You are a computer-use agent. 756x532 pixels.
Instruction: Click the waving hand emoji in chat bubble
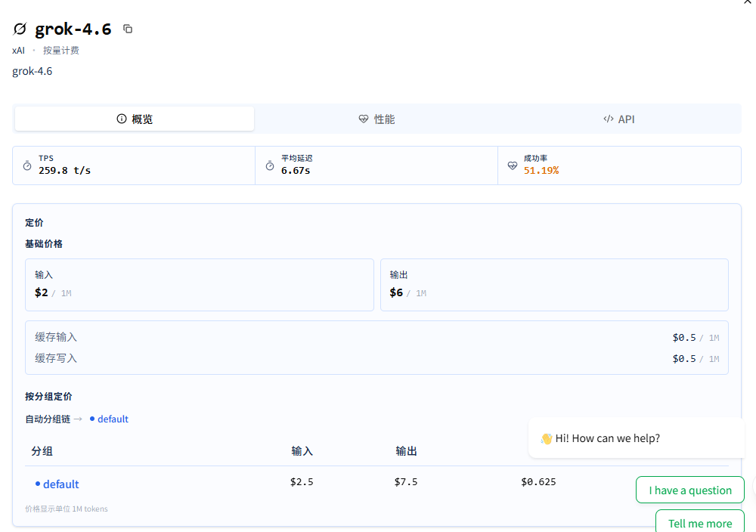[x=547, y=438]
